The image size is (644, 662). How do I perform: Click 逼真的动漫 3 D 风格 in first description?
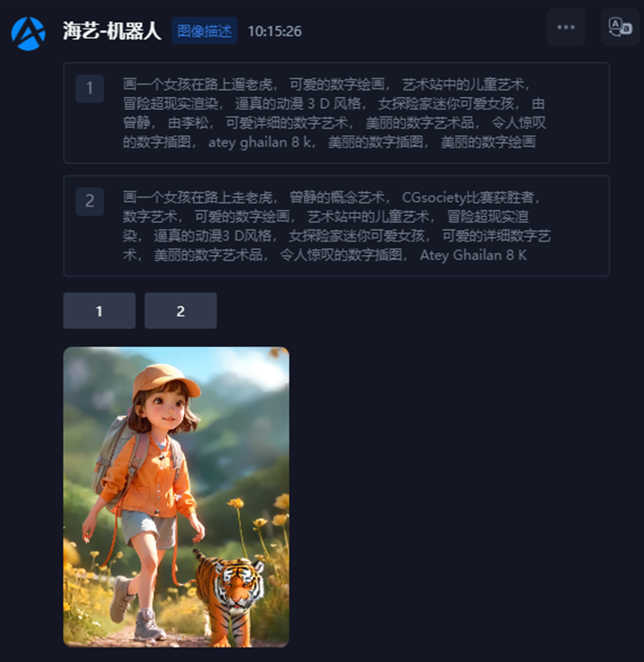298,104
